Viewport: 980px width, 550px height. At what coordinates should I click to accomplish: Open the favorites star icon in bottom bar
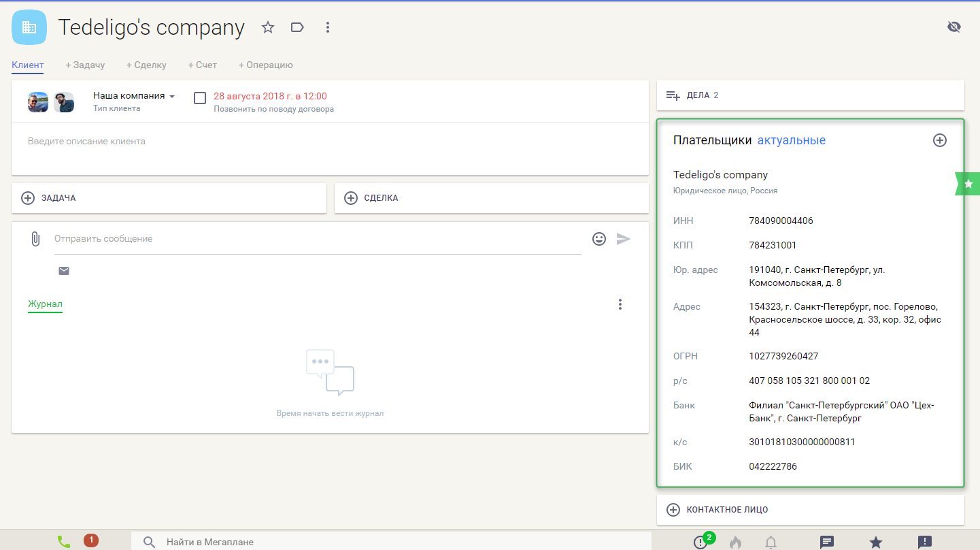[876, 542]
